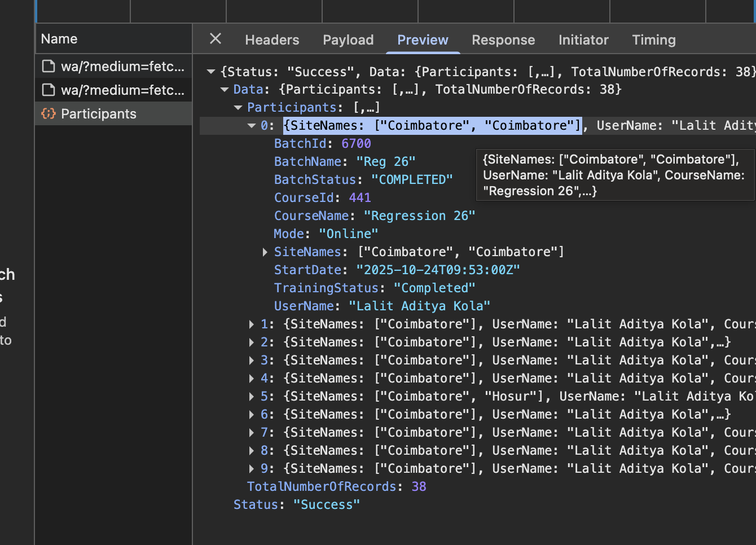This screenshot has width=756, height=545.
Task: Select the Participants request in list
Action: click(x=99, y=114)
